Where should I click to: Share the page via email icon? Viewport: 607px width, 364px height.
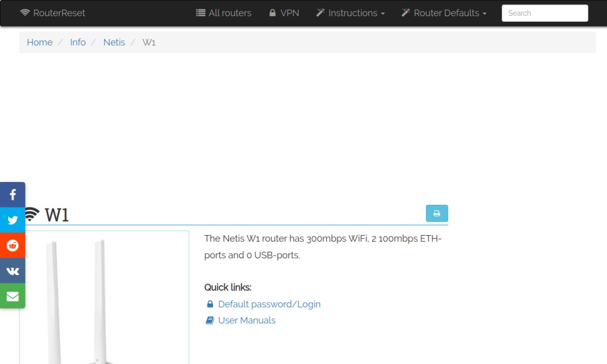[x=12, y=296]
